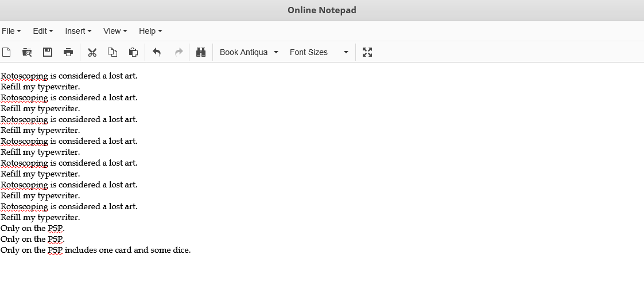The width and height of the screenshot is (644, 294).
Task: Open the Font Sizes dropdown
Action: point(319,52)
